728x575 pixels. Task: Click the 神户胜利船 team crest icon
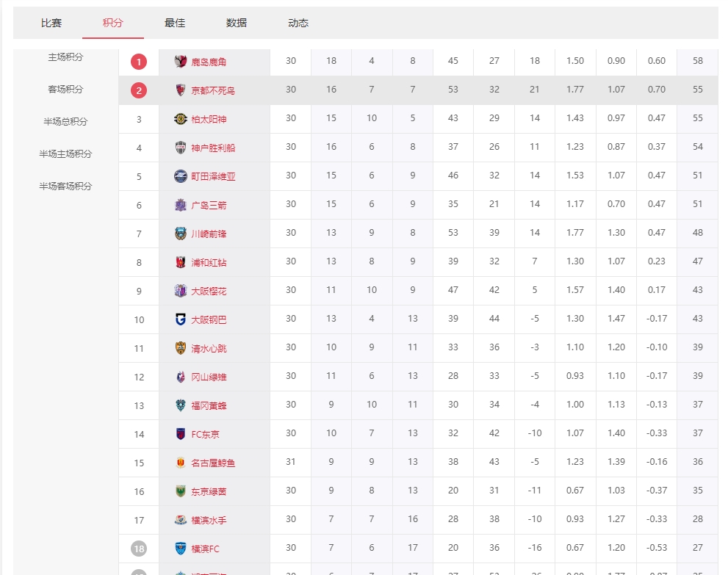pos(181,148)
